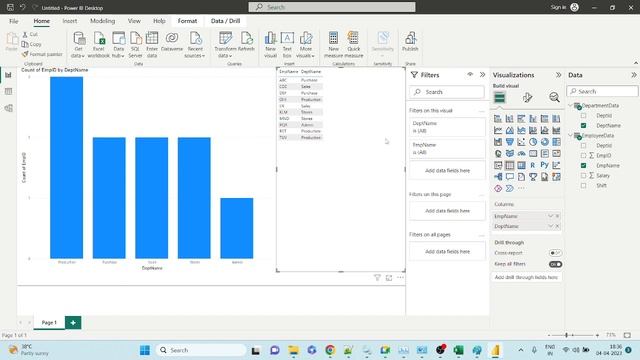Open More visuals dropdown

tap(305, 44)
